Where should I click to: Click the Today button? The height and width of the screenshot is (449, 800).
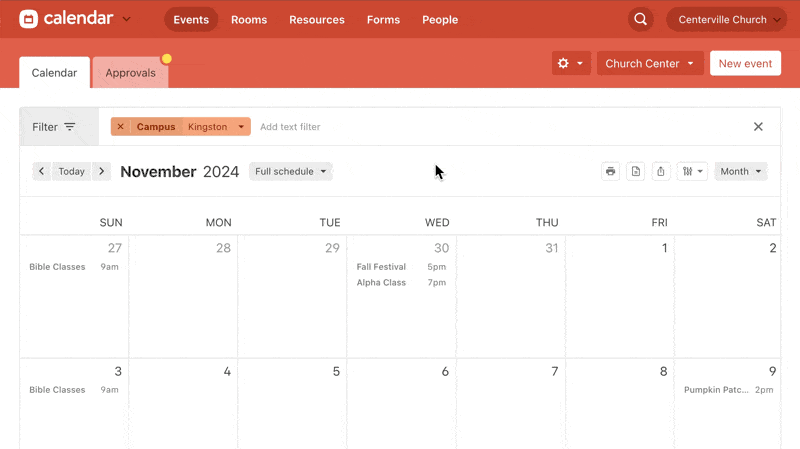(71, 171)
